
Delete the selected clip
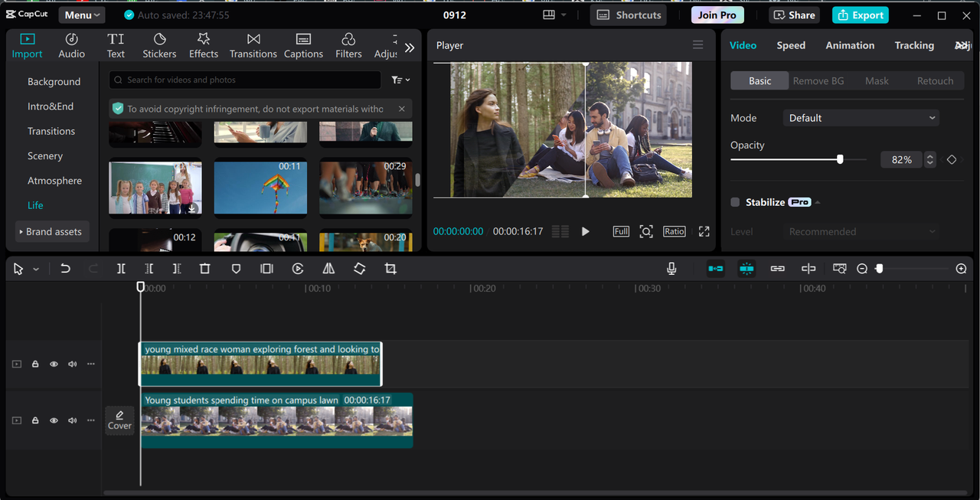[204, 269]
